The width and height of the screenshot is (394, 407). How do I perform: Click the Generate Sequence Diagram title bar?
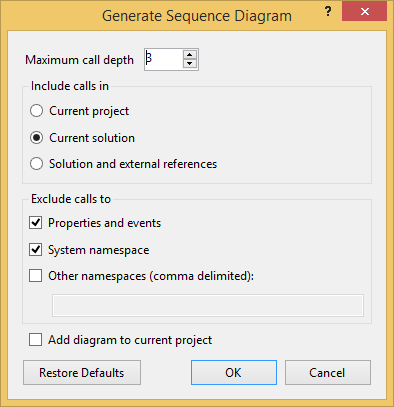click(x=197, y=16)
